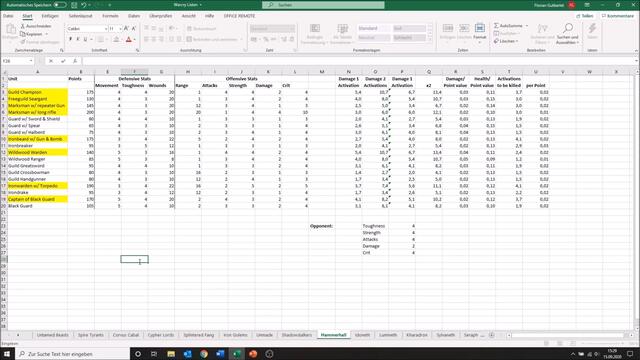Click the AutoSumme sigma button

[508, 26]
